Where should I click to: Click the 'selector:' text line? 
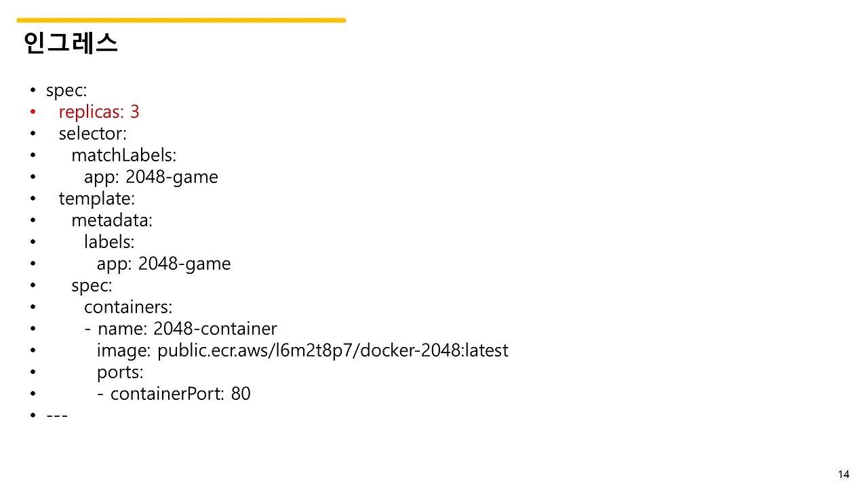pyautogui.click(x=93, y=134)
